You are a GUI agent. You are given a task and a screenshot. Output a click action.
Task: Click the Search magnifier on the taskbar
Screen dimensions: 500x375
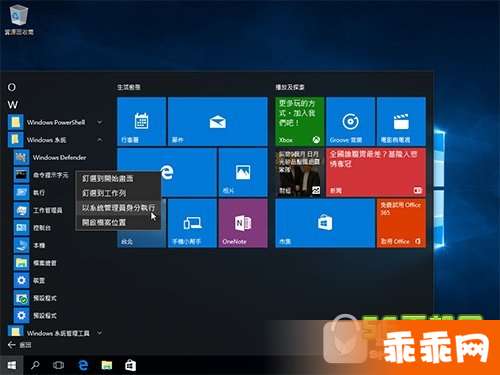point(35,365)
